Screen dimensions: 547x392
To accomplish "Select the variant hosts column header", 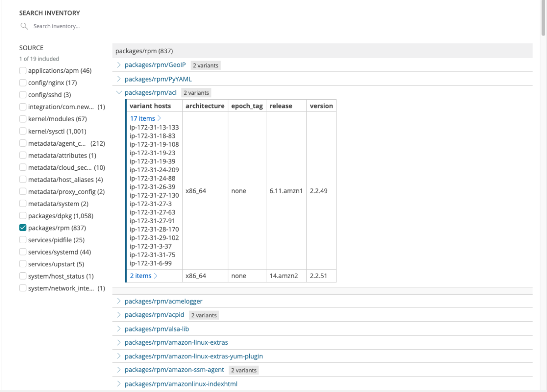I will coord(150,106).
